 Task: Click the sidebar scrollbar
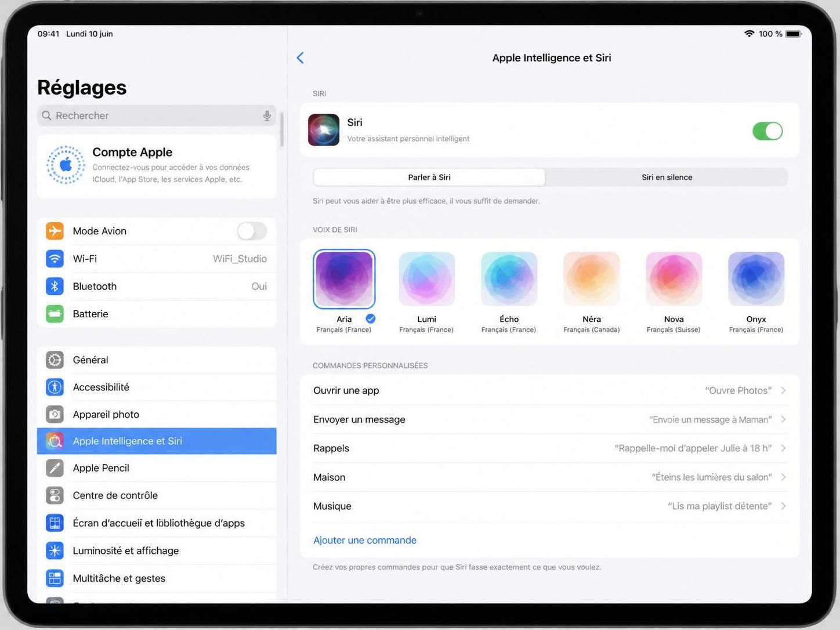[282, 129]
